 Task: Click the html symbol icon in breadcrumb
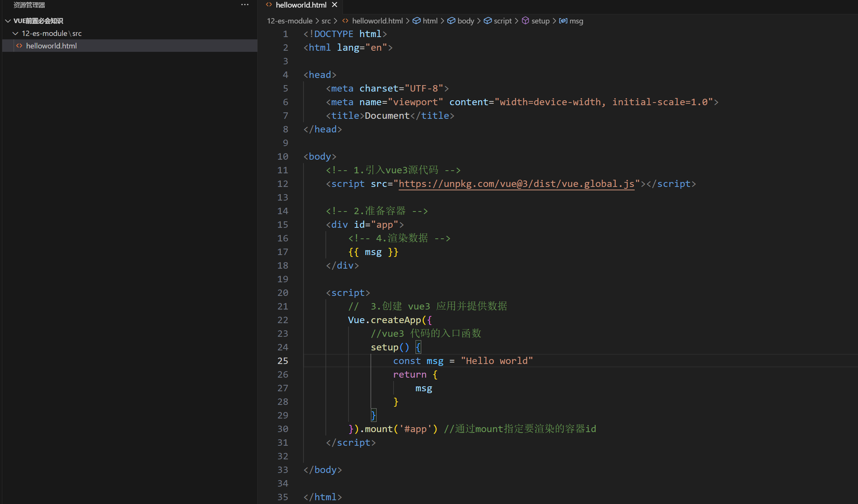tap(416, 21)
